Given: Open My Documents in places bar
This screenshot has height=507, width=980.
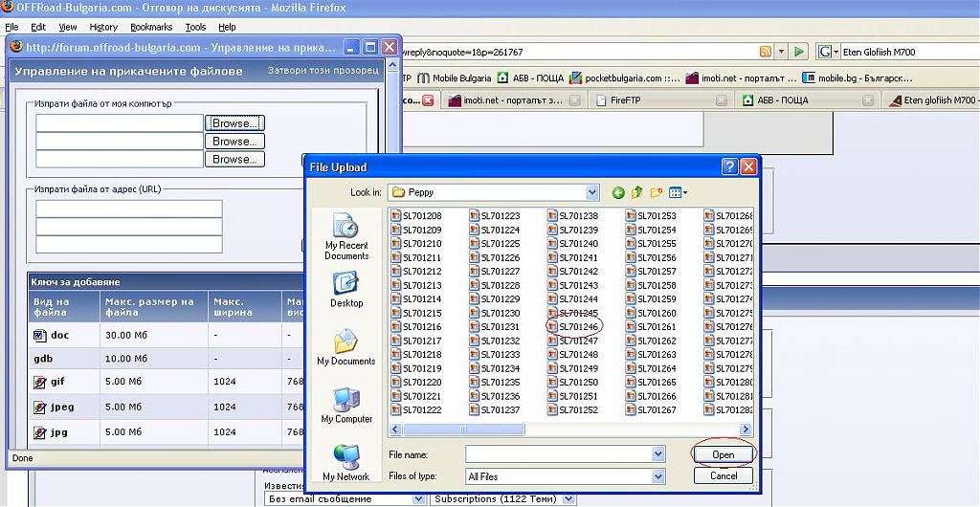Looking at the screenshot, I should pyautogui.click(x=345, y=347).
